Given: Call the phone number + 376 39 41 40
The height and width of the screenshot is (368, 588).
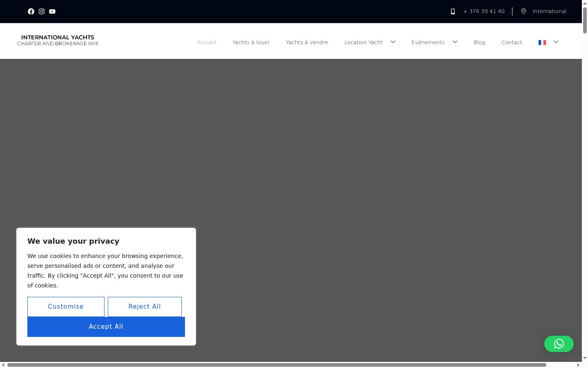Looking at the screenshot, I should point(484,11).
